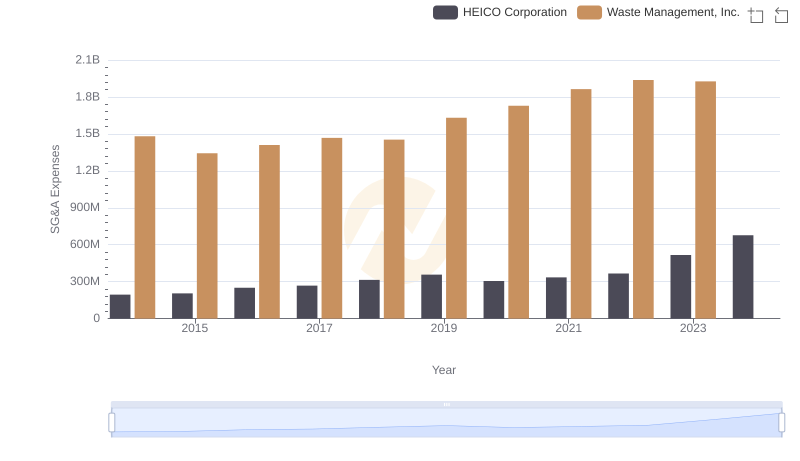Click the HEICO bar for 2023
The height and width of the screenshot is (461, 800).
coord(681,287)
